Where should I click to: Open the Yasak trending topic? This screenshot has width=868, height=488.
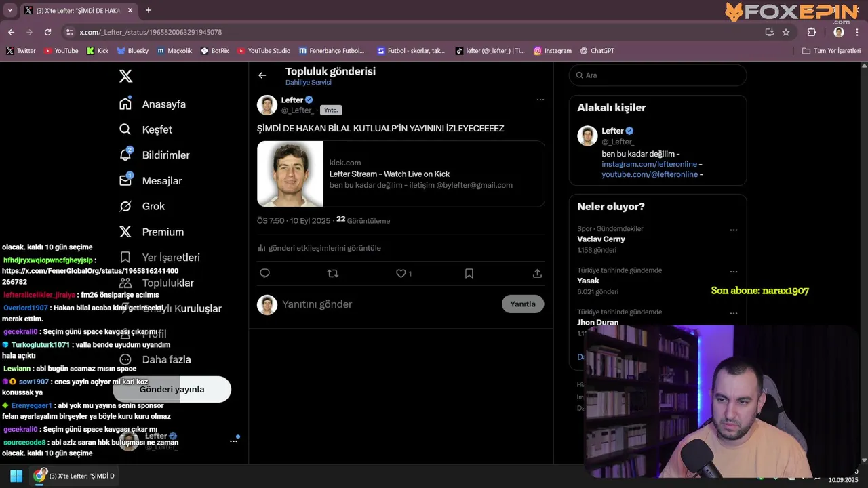(x=589, y=281)
